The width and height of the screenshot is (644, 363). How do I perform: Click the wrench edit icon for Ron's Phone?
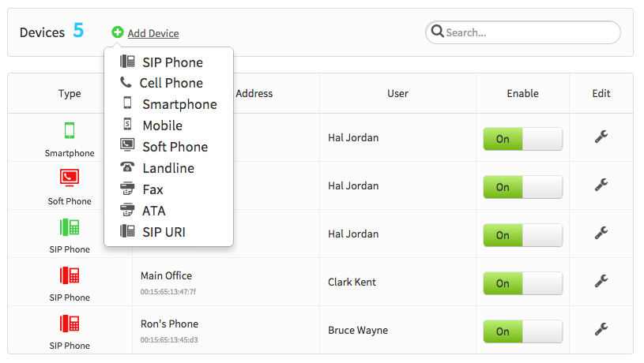[601, 329]
